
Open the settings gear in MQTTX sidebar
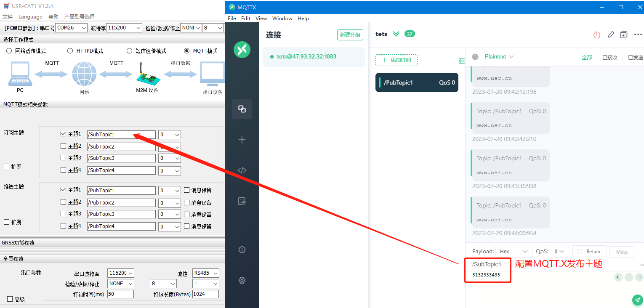(x=242, y=280)
